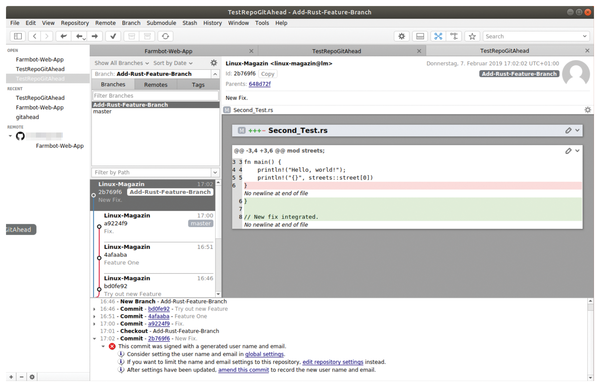
Task: Open the Search field dropdown arrow
Action: click(x=585, y=36)
